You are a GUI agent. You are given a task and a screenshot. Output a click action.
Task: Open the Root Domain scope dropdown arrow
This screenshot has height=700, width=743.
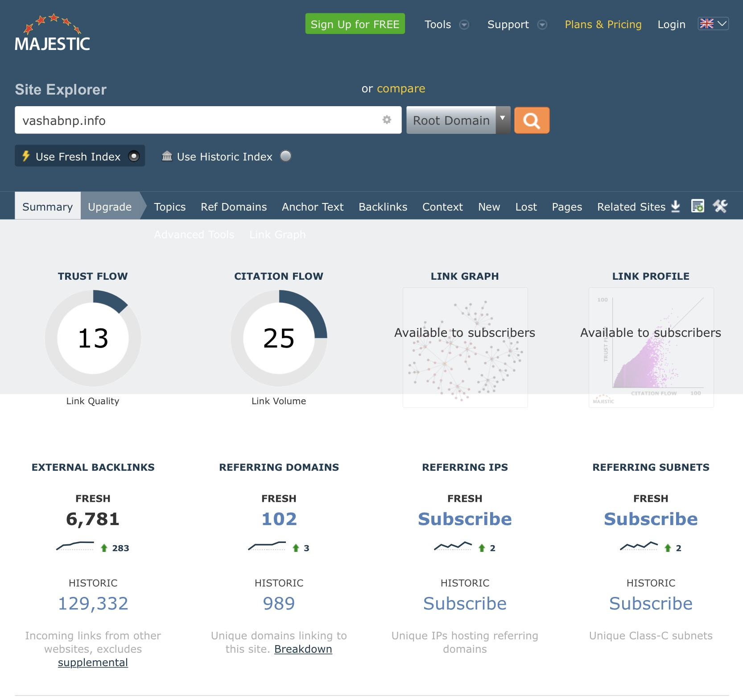point(503,120)
